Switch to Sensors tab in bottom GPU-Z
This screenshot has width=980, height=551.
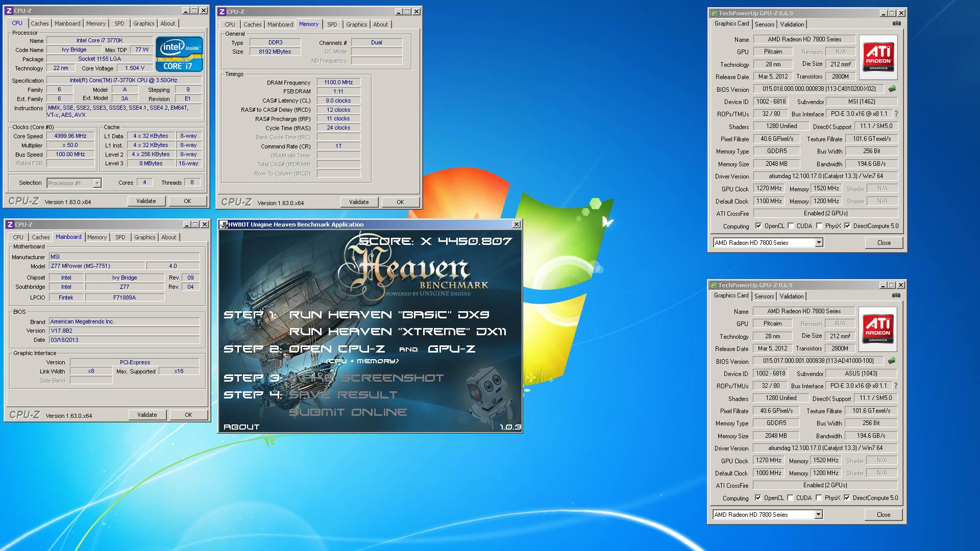point(764,296)
